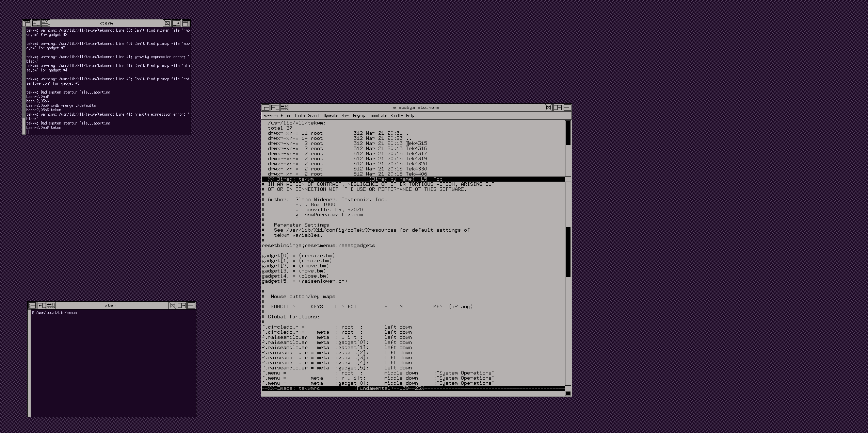Click the raise/lower gadget on emacs window
Image resolution: width=868 pixels, height=433 pixels.
pyautogui.click(x=284, y=107)
